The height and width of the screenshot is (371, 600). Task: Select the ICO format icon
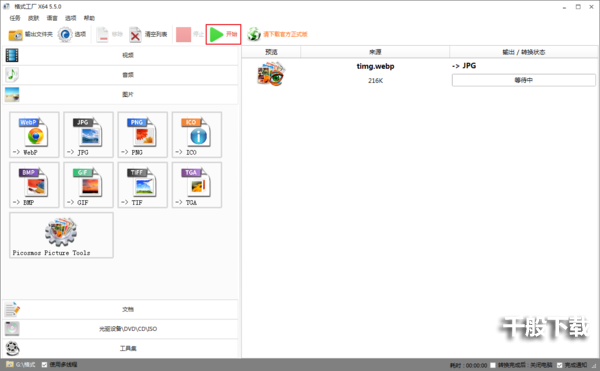(197, 135)
